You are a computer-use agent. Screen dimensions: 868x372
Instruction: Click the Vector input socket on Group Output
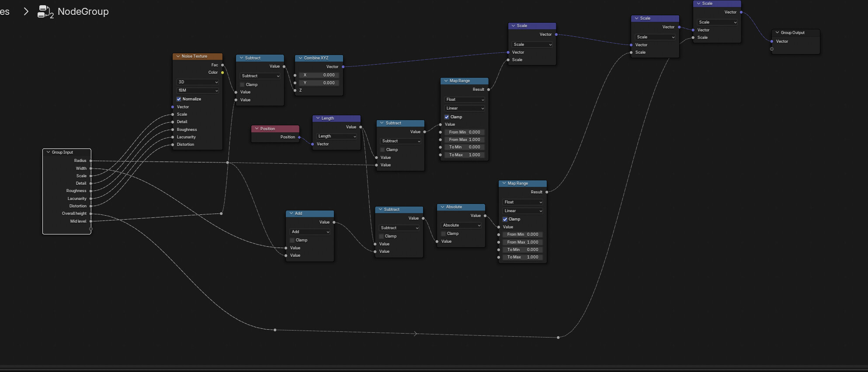[772, 41]
